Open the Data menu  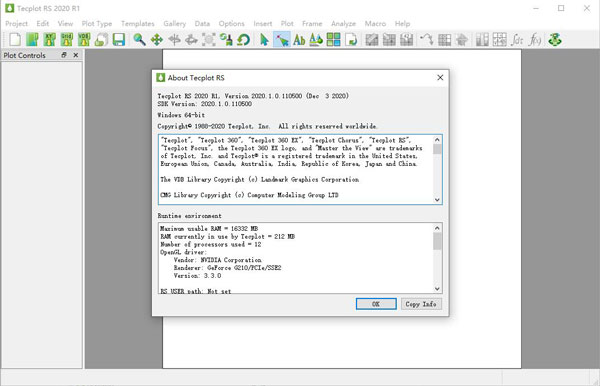coord(202,24)
